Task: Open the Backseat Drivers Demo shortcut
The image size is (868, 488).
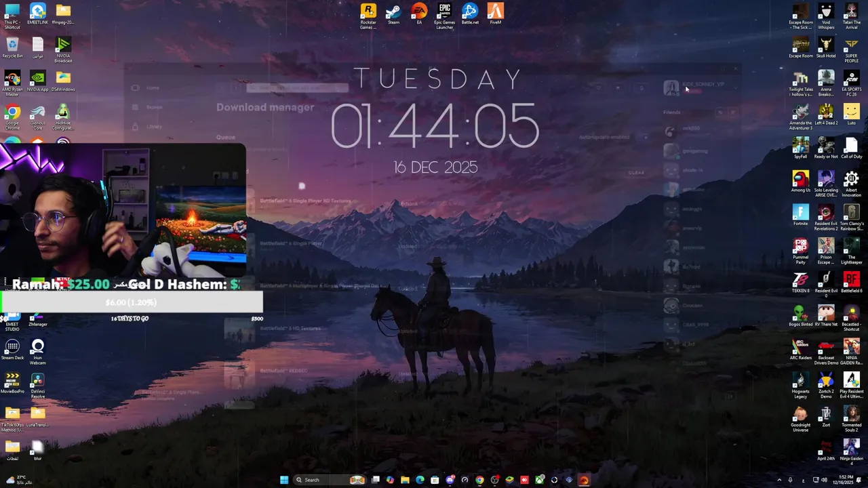Action: (x=826, y=352)
